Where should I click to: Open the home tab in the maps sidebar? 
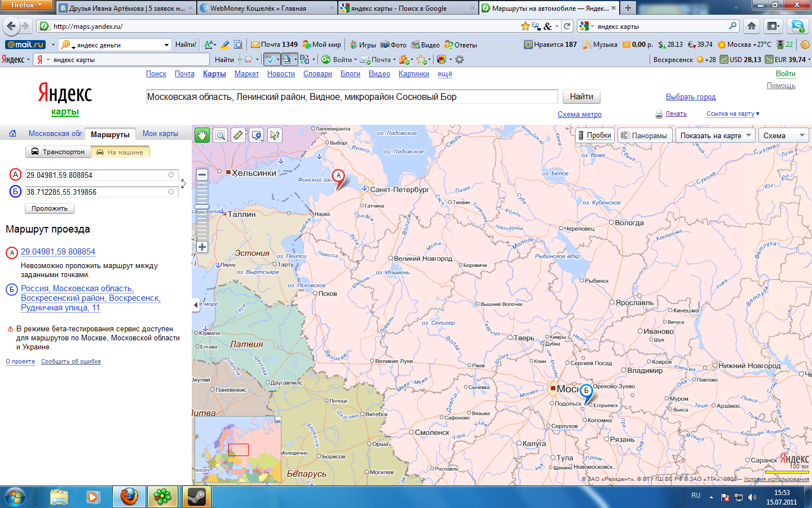12,134
